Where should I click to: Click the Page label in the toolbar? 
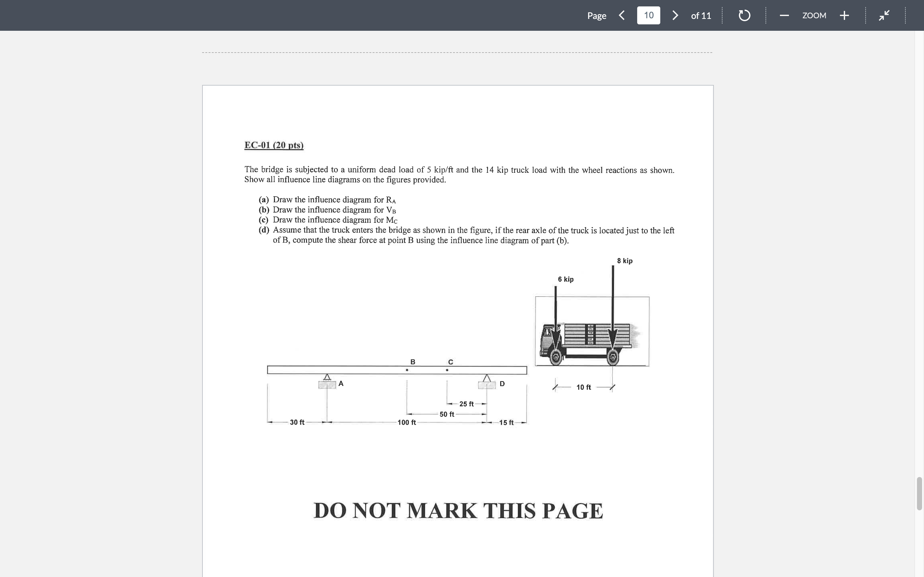point(596,15)
